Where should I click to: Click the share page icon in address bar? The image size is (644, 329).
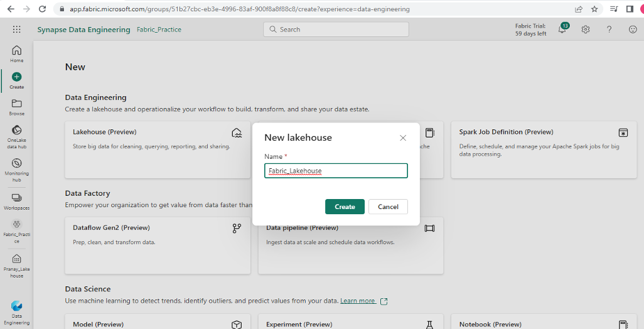pyautogui.click(x=579, y=9)
